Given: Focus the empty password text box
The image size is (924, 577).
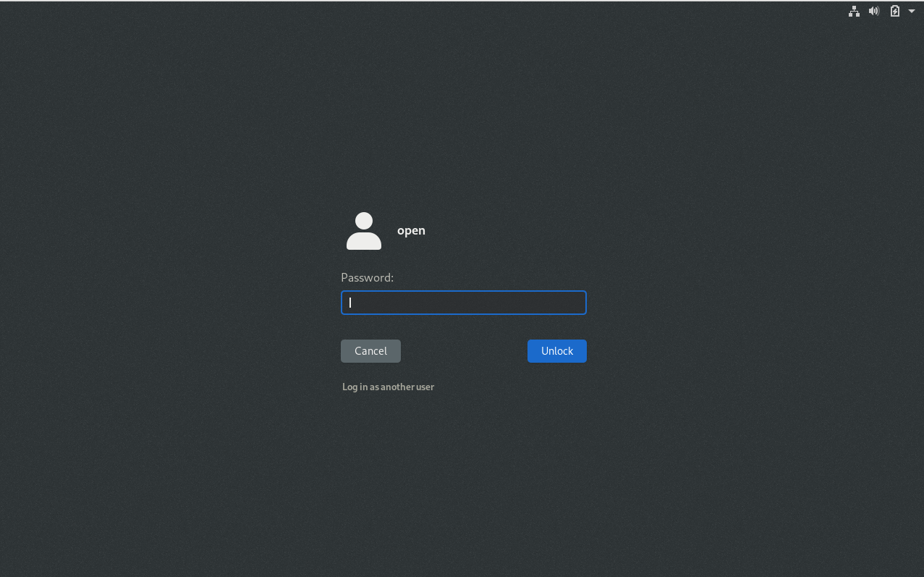Looking at the screenshot, I should pos(463,303).
